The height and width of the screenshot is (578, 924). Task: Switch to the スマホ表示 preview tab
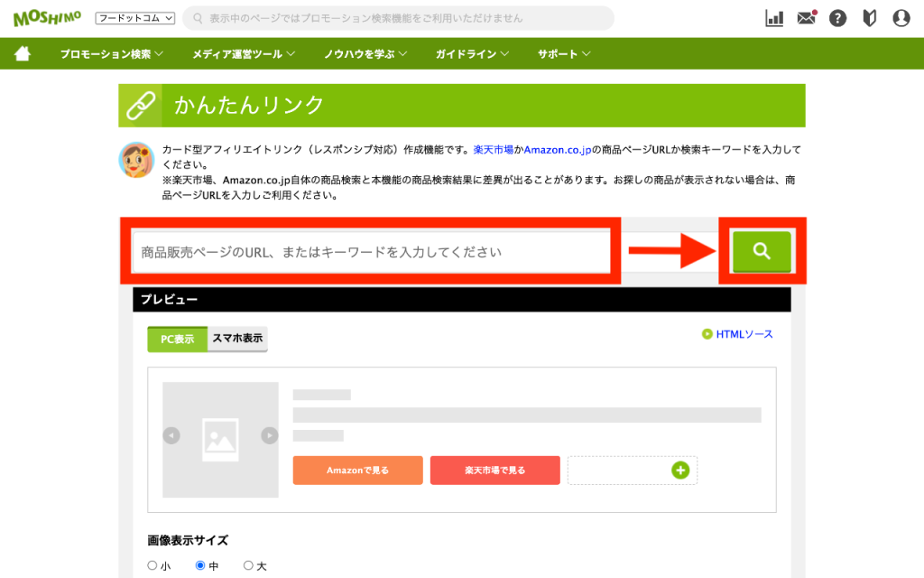pyautogui.click(x=237, y=339)
